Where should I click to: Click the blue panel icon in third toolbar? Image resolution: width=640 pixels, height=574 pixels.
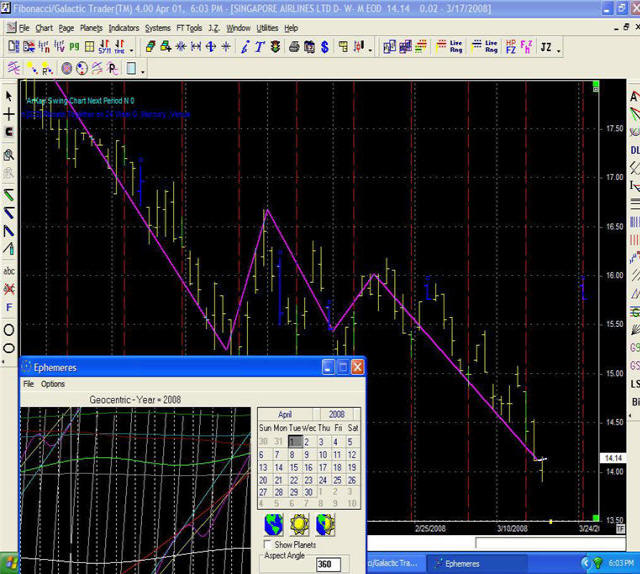(x=131, y=68)
